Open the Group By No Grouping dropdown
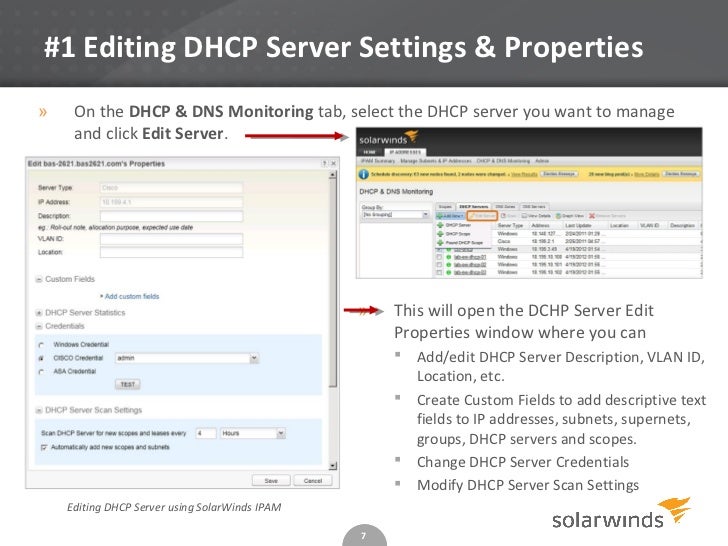This screenshot has height=546, width=728. coord(395,214)
